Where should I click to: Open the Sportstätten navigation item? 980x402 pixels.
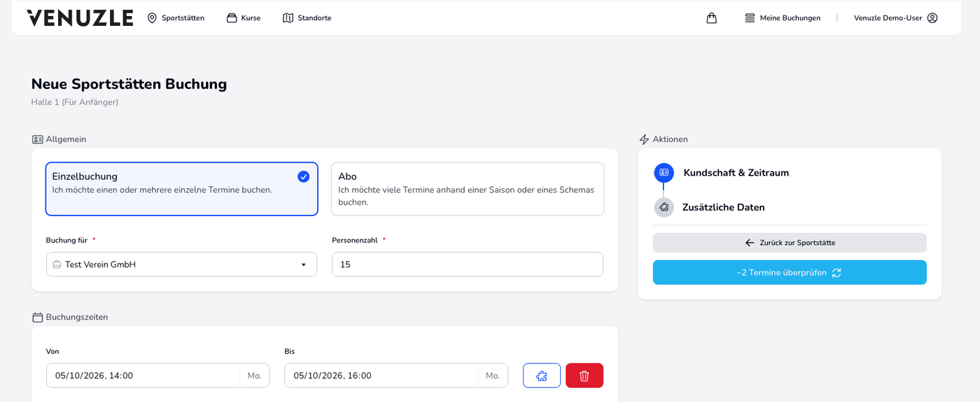176,18
